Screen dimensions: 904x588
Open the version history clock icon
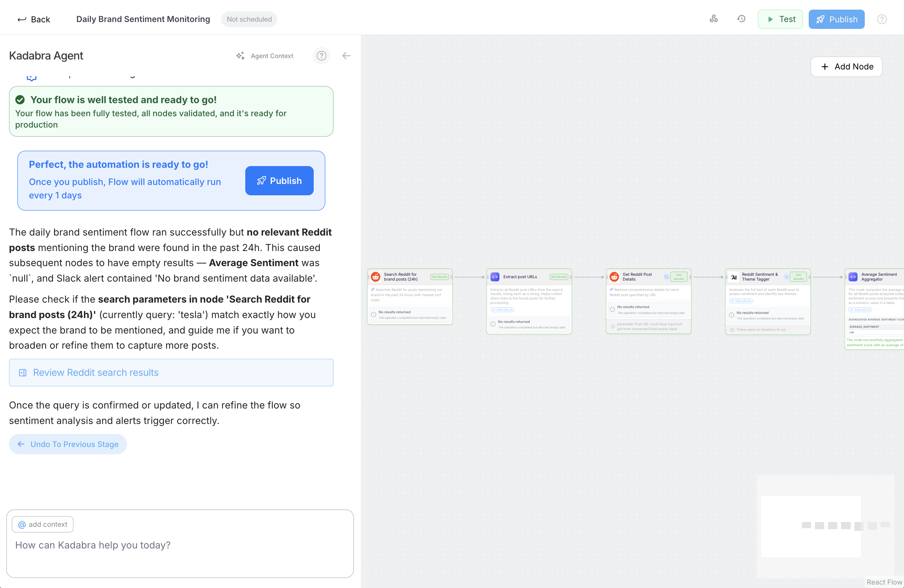[x=741, y=19]
